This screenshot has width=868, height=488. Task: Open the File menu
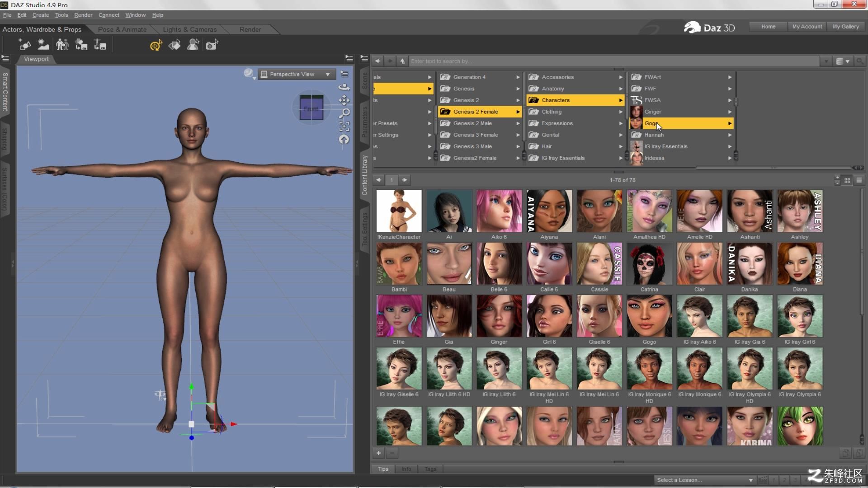(7, 15)
